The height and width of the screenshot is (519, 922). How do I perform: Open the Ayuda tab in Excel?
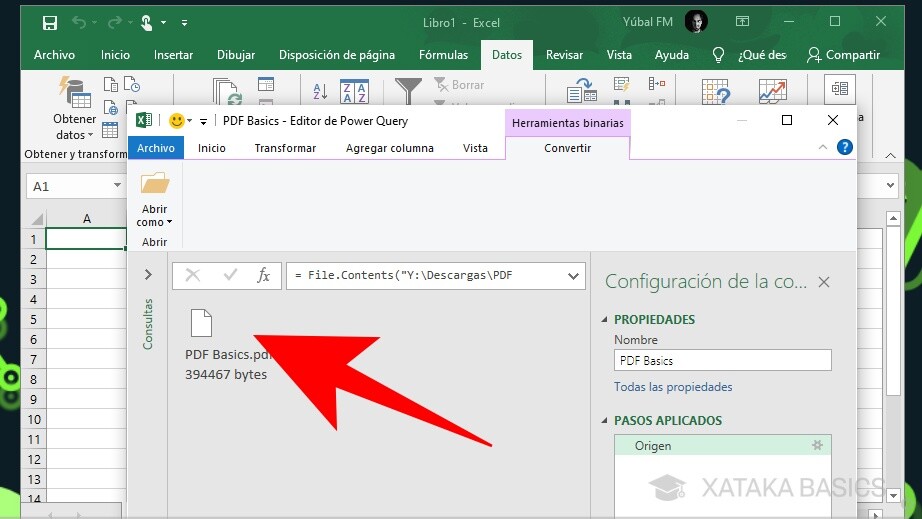click(672, 55)
